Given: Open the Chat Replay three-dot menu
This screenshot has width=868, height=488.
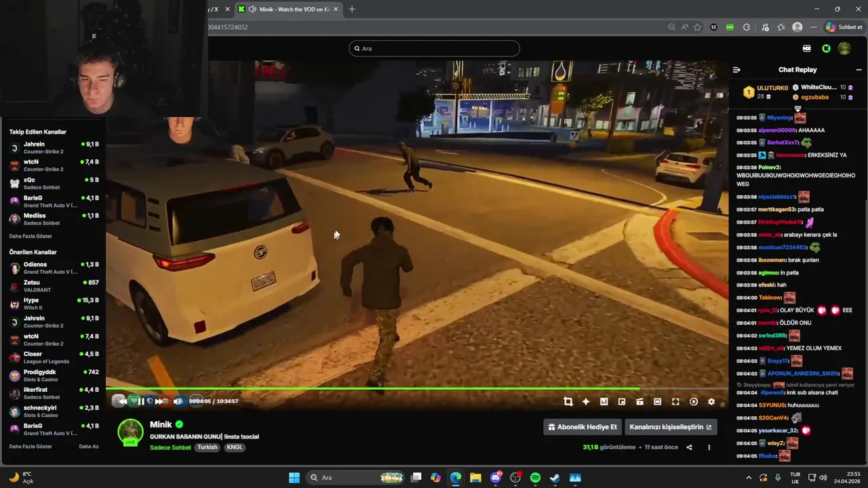Looking at the screenshot, I should [x=859, y=70].
